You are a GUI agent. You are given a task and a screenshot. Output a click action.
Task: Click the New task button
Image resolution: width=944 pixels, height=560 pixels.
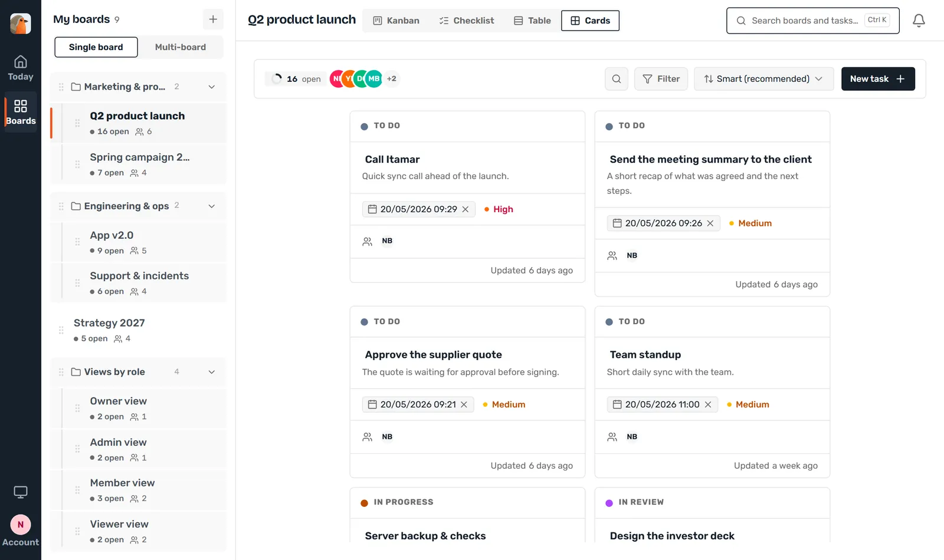878,79
